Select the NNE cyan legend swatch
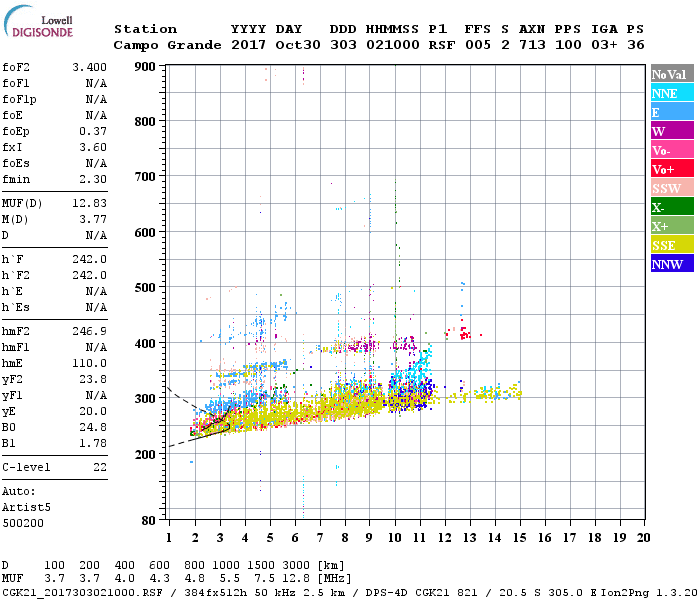The image size is (700, 600). [672, 93]
